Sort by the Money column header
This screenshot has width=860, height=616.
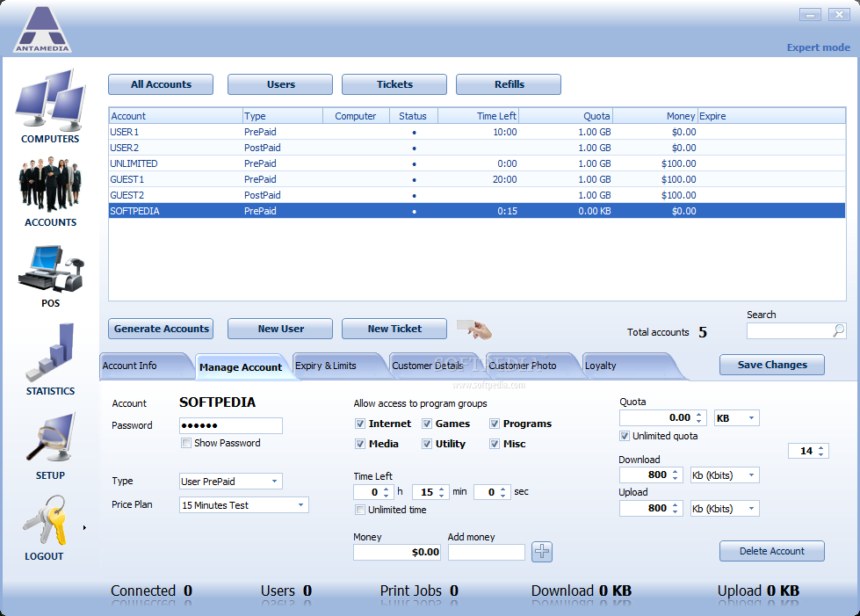click(654, 116)
